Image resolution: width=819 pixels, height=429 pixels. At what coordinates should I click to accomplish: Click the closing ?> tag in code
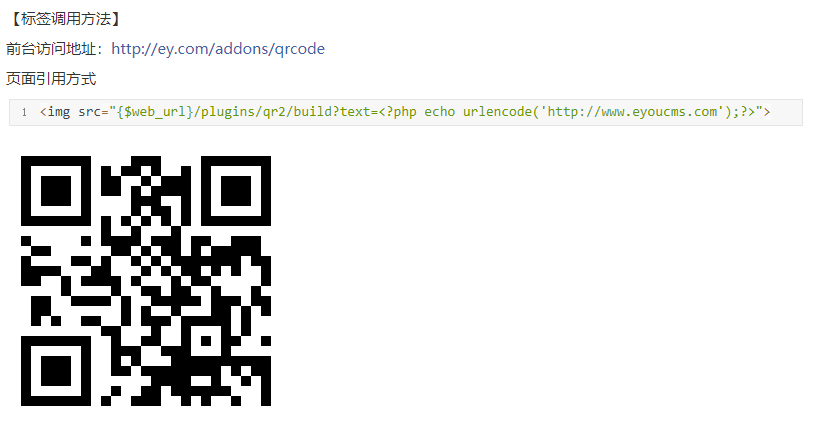[747, 112]
